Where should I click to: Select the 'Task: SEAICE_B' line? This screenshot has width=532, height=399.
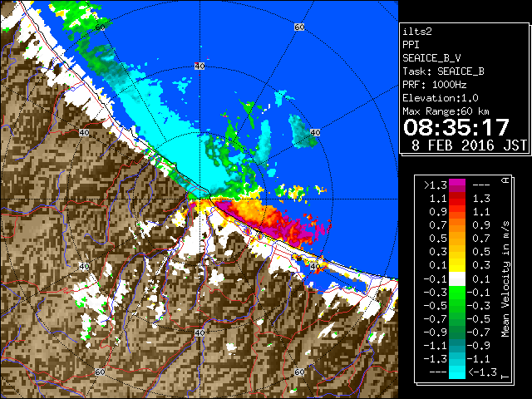[443, 71]
